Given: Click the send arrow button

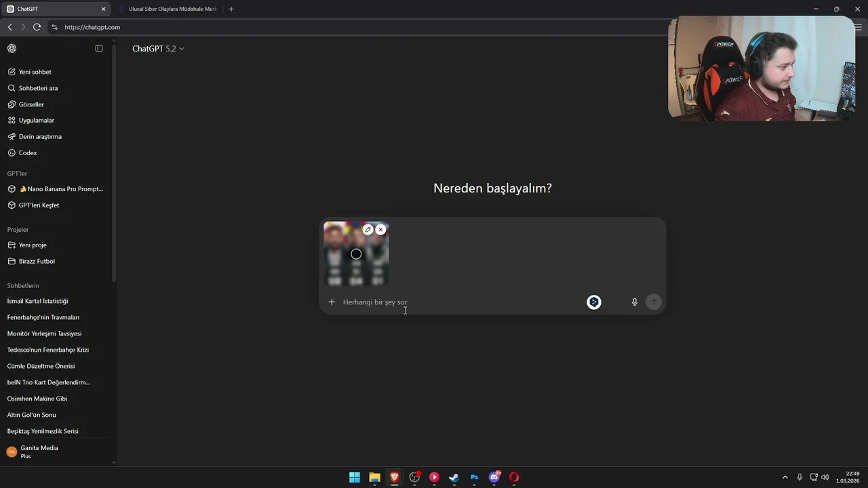Looking at the screenshot, I should (654, 302).
